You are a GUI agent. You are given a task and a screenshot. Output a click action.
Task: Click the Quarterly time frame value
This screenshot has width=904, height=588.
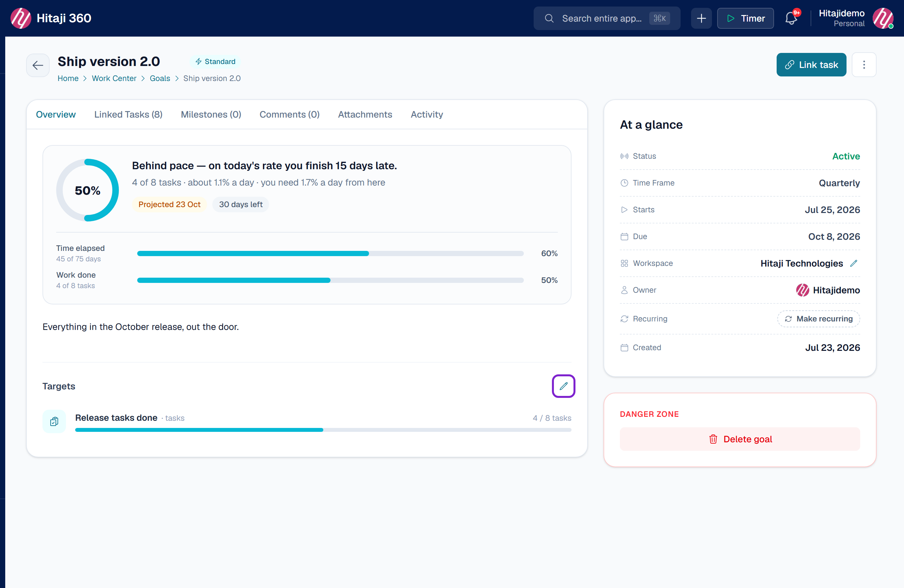pos(839,183)
